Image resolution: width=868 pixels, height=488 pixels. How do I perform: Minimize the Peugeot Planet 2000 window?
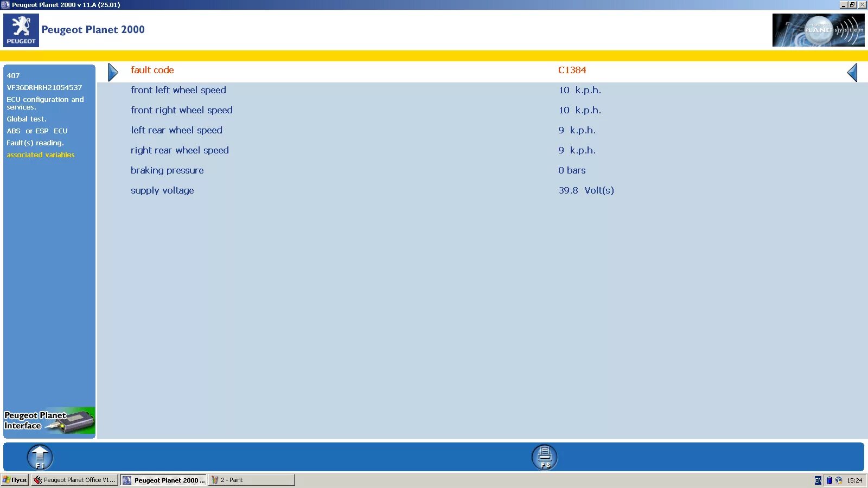pyautogui.click(x=844, y=4)
